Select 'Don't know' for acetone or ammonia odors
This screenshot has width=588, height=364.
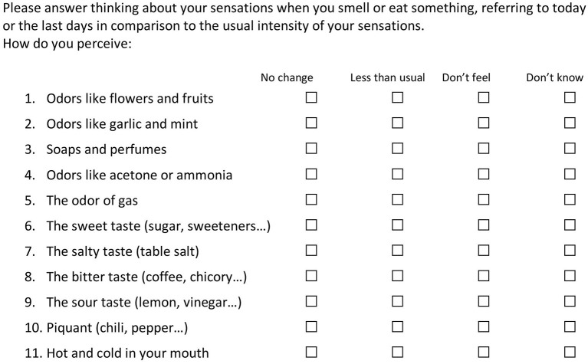[570, 174]
